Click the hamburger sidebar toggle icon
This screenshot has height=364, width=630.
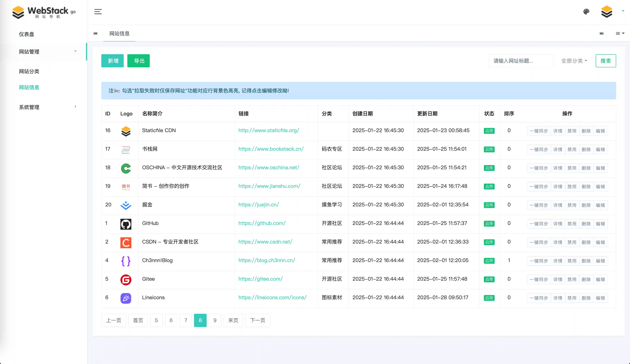pyautogui.click(x=98, y=11)
